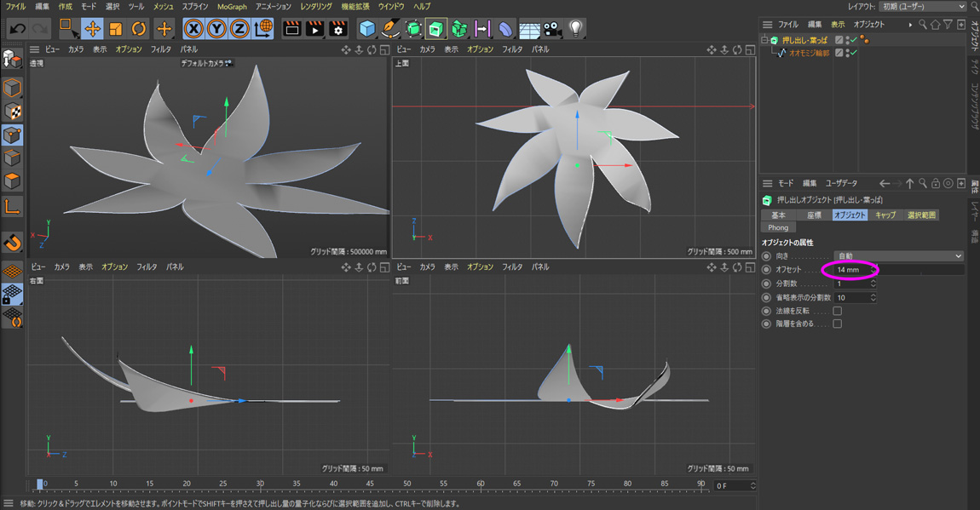Screen dimensions: 980x510
Task: Click the オフセット value field
Action: coord(852,270)
